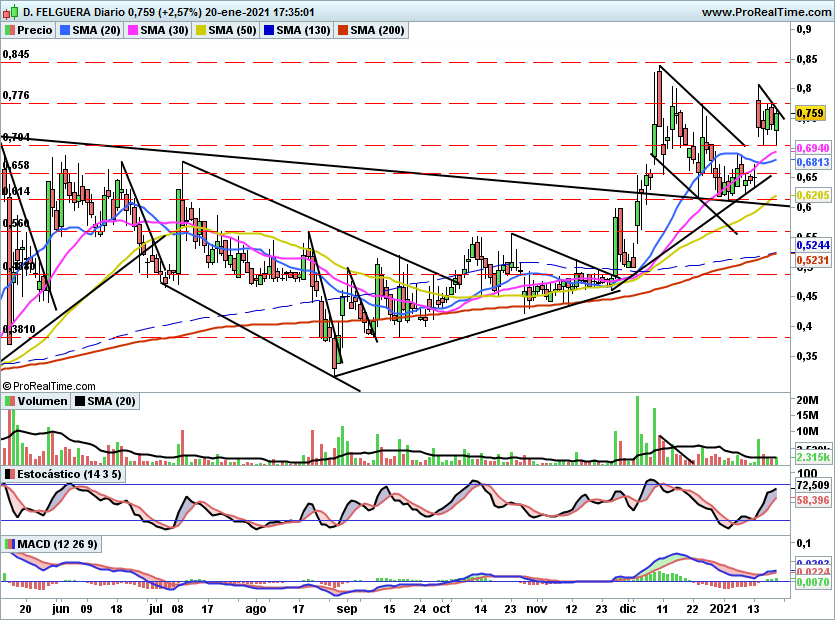Click the ©ProRealTime.com watermark link
This screenshot has height=620, width=835.
pos(49,386)
